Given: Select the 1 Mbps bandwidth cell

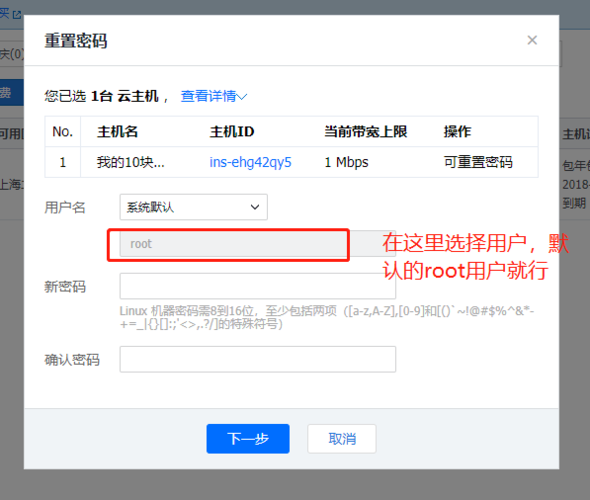Looking at the screenshot, I should click(x=346, y=162).
